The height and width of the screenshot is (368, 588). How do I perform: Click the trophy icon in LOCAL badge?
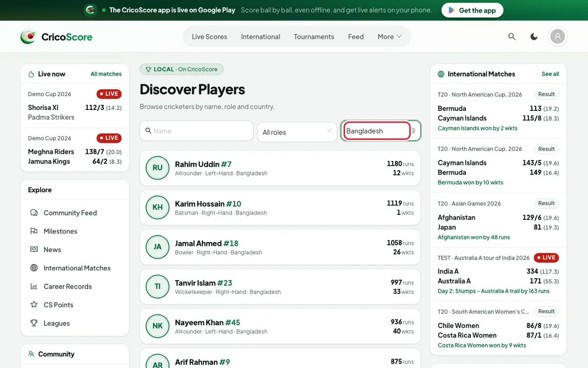point(148,70)
